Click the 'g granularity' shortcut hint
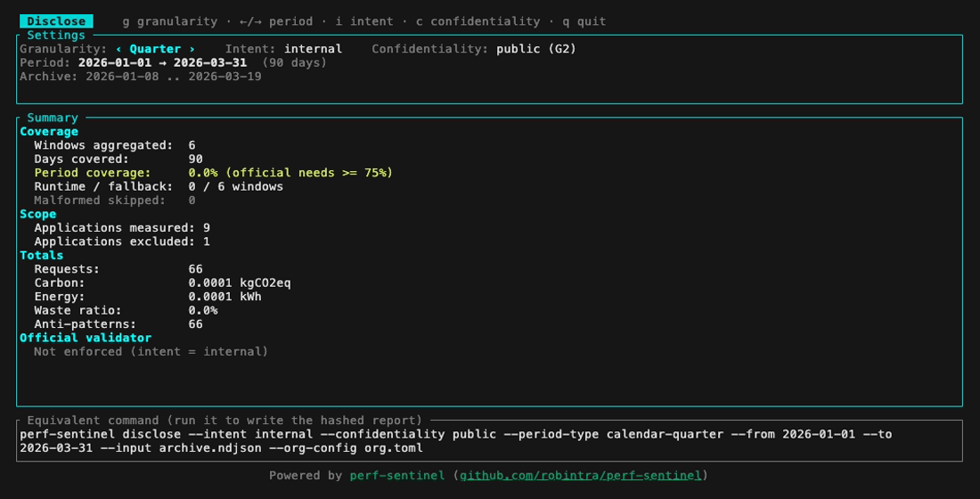This screenshot has width=980, height=499. click(170, 21)
